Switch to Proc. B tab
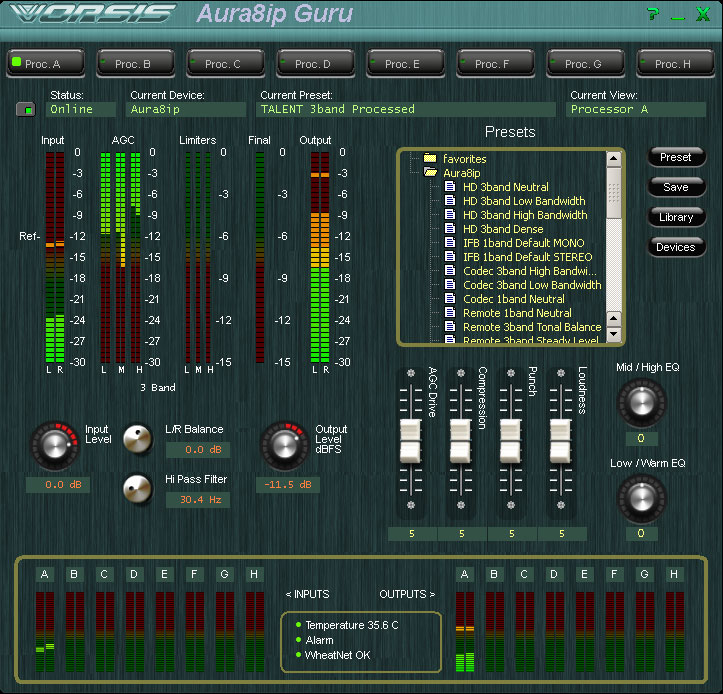 point(132,64)
